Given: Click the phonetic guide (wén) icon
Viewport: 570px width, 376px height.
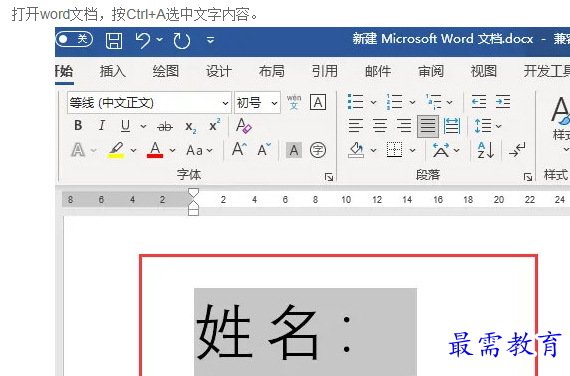Looking at the screenshot, I should click(294, 102).
